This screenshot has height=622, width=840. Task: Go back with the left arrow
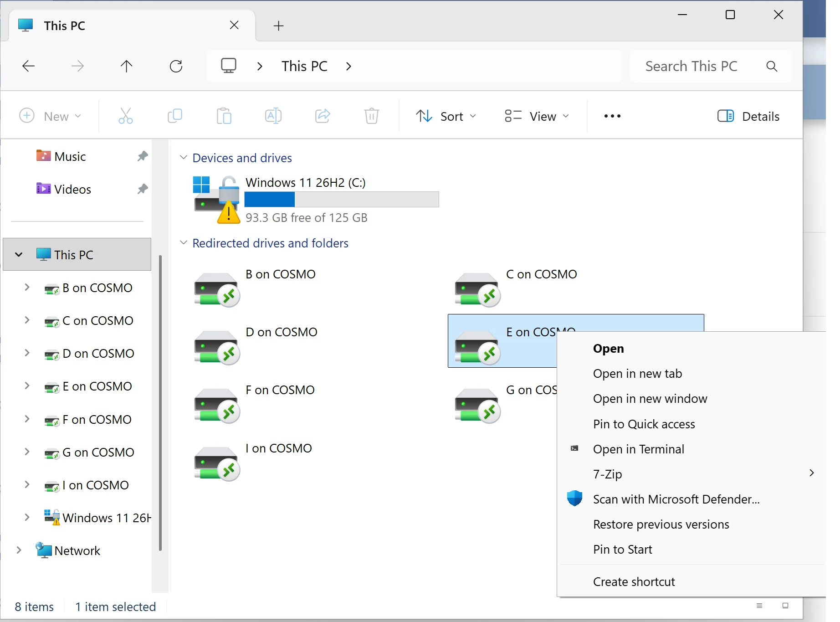click(x=28, y=67)
